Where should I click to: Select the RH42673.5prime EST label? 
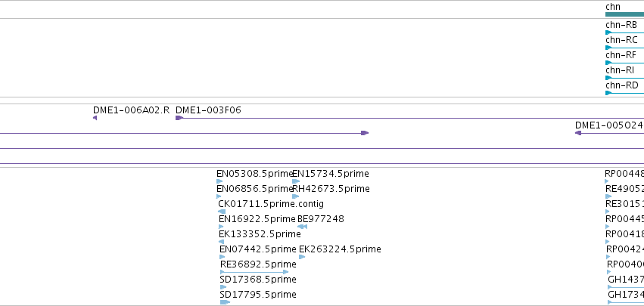[x=331, y=189]
